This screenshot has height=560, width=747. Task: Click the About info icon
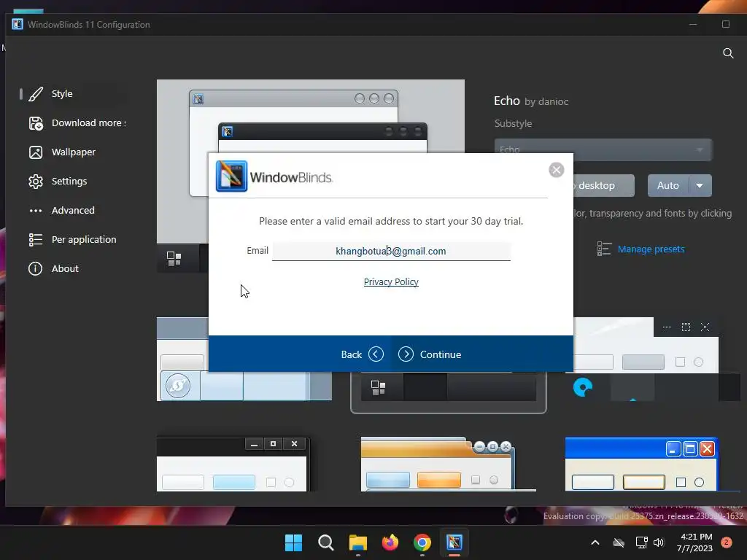(35, 268)
